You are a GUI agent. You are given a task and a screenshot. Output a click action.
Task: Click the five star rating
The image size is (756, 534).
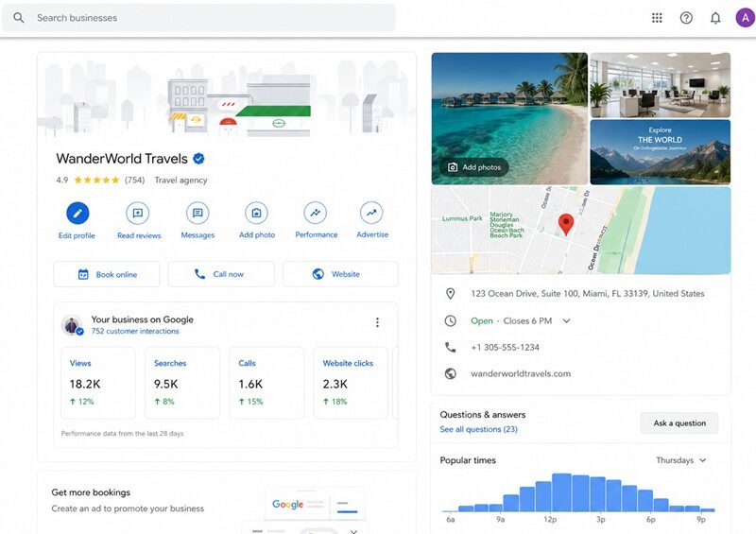[x=96, y=180]
